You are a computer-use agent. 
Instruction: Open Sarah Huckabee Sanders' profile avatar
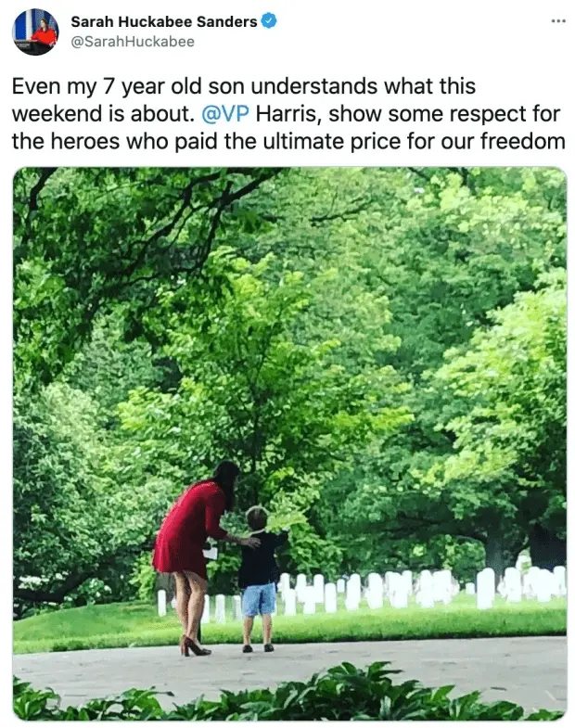tap(35, 32)
